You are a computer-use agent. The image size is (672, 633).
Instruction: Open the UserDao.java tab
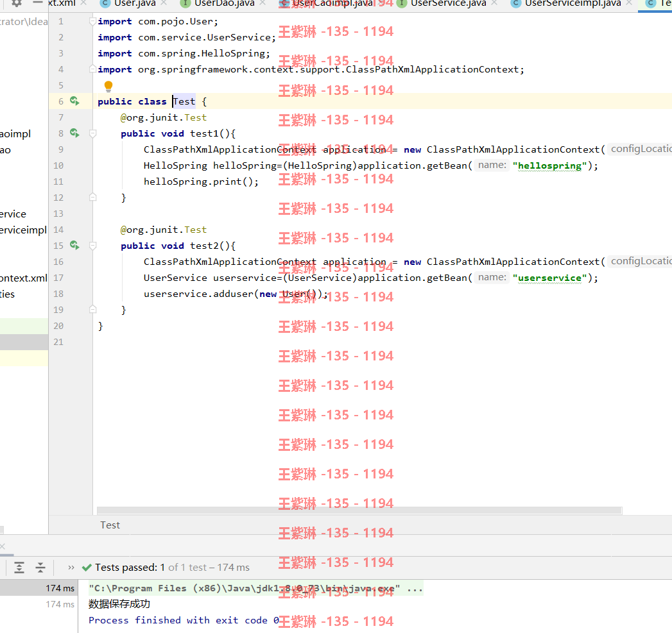(x=224, y=3)
